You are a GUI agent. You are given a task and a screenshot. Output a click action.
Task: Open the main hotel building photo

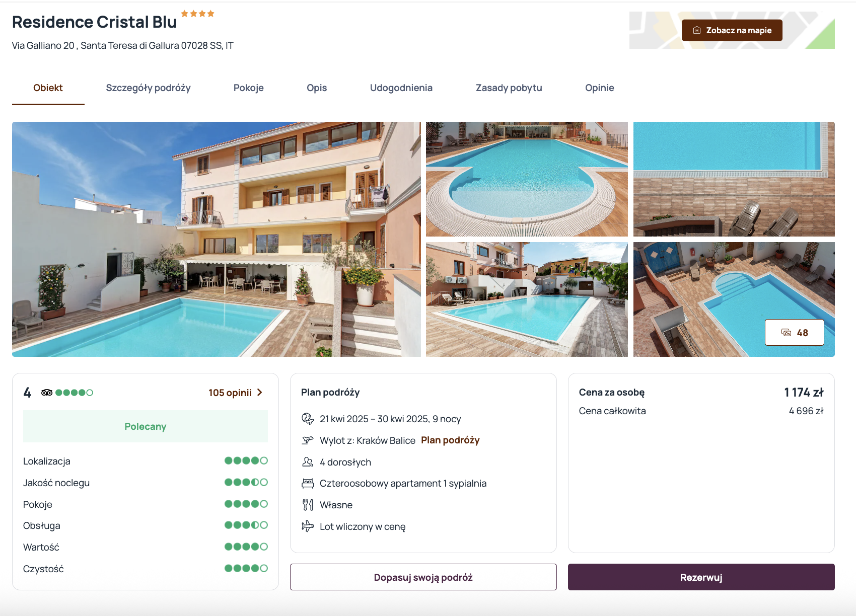tap(217, 239)
